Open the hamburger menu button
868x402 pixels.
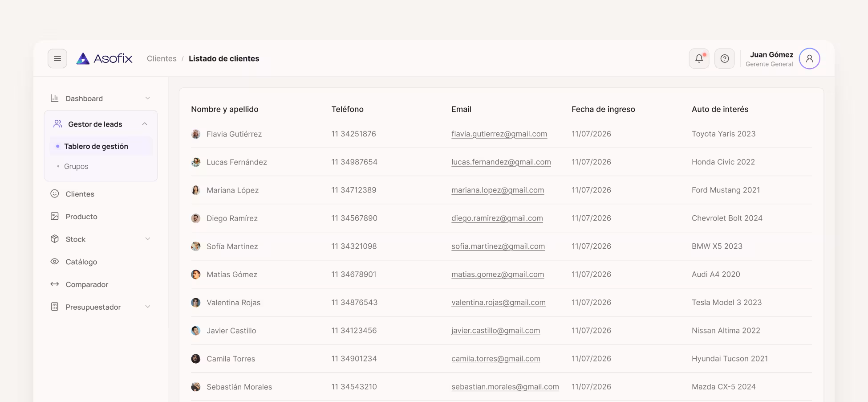pos(57,58)
